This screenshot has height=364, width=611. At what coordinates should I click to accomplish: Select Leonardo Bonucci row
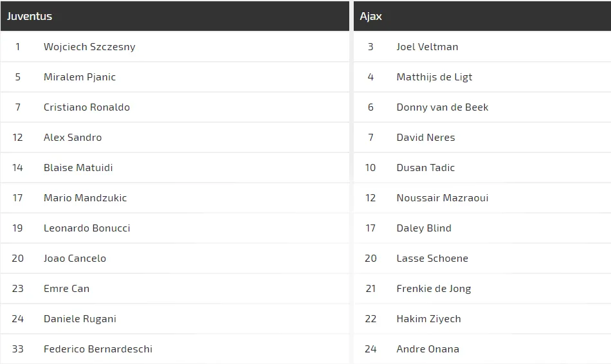[x=87, y=228]
